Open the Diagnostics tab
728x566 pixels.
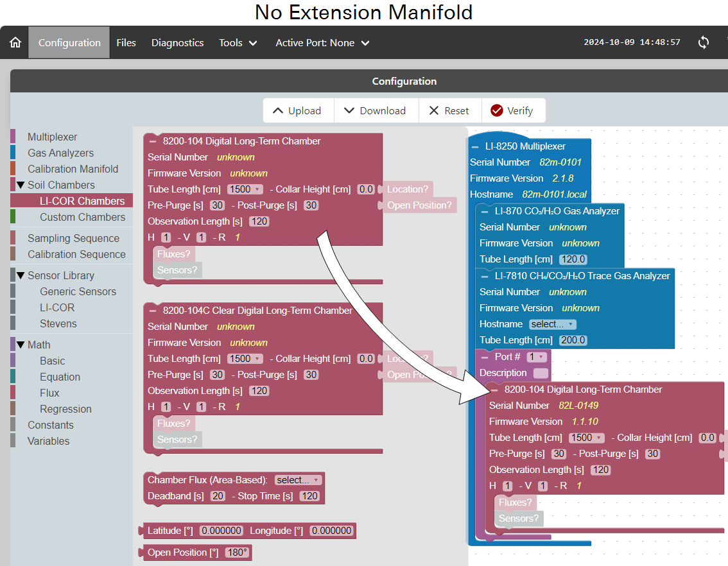click(177, 43)
